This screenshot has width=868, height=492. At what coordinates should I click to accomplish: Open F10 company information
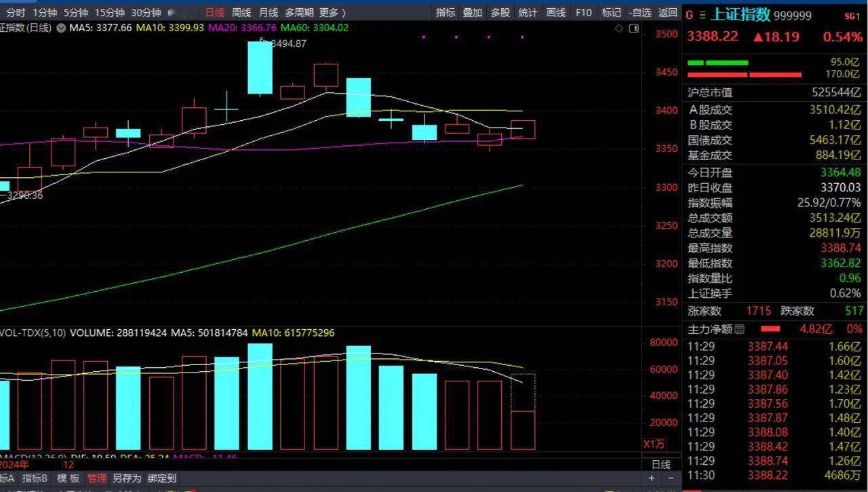pos(583,12)
